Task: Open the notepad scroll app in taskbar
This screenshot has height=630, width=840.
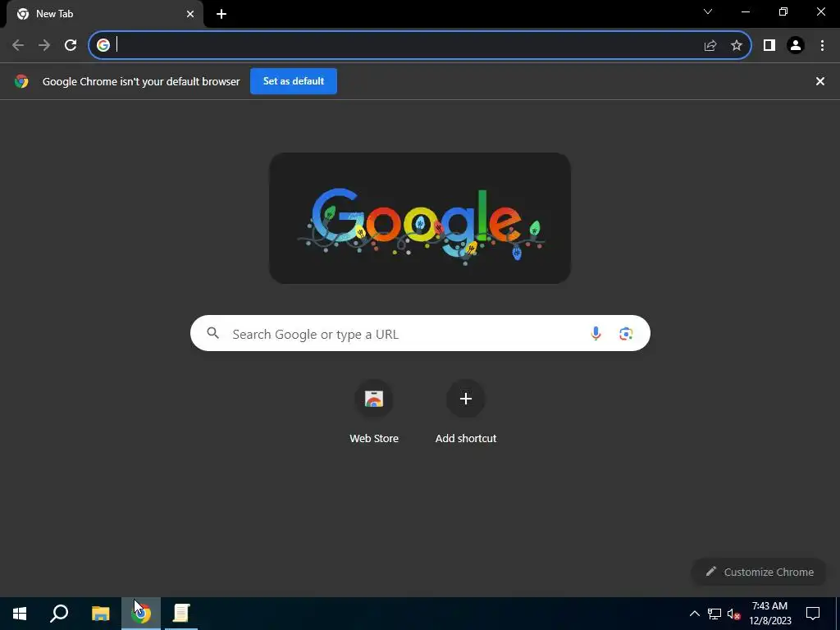Action: [x=181, y=614]
